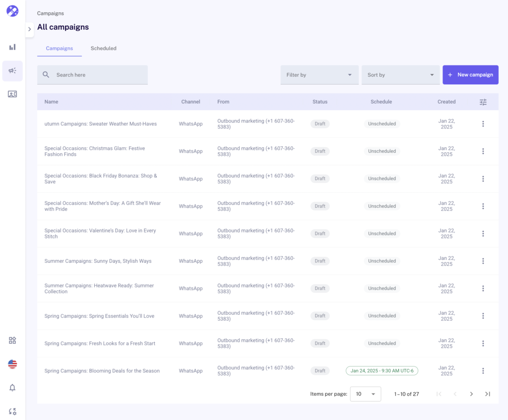Click the New campaign button
Screen dimensions: 508x420
tap(470, 75)
